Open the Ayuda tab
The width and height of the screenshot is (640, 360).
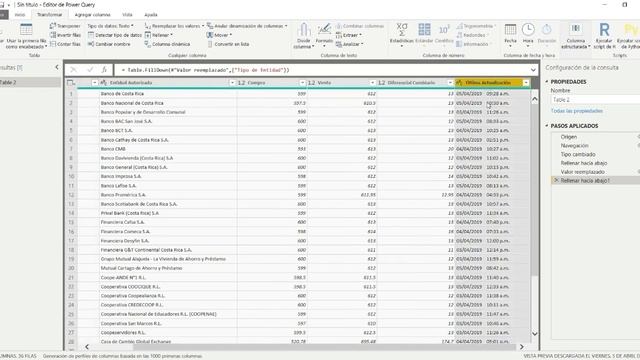coord(151,15)
